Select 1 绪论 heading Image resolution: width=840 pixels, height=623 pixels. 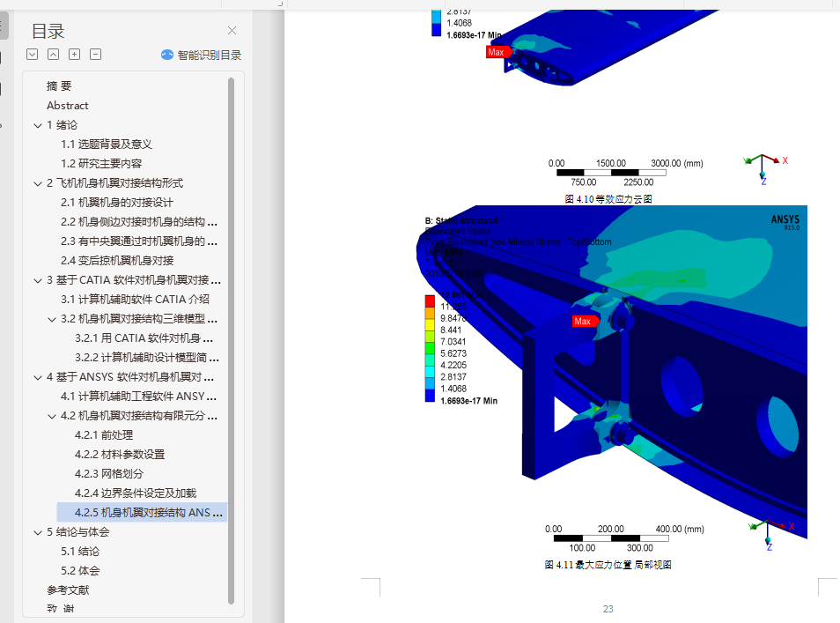tap(63, 125)
